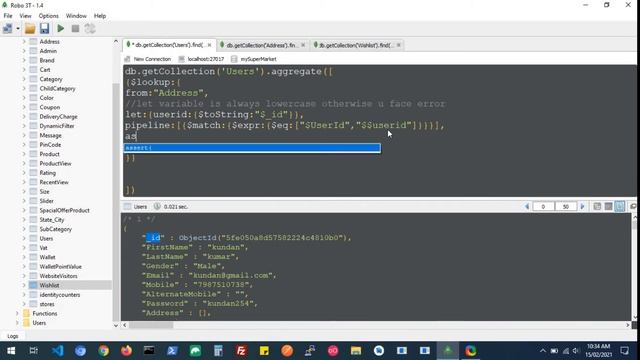
Task: Open FileZilla from taskbar
Action: point(241,351)
